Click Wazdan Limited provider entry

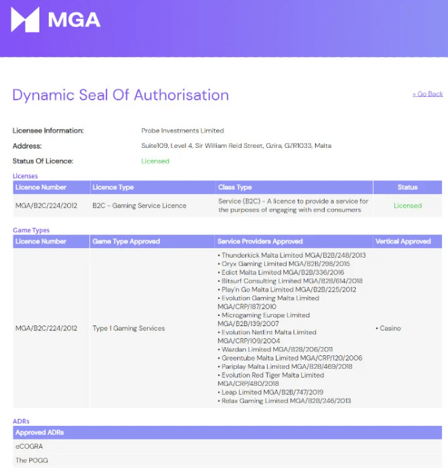[275, 349]
